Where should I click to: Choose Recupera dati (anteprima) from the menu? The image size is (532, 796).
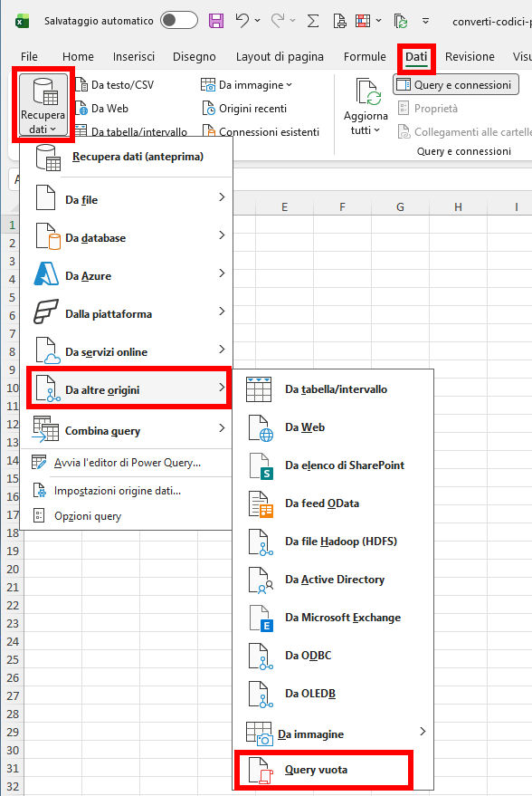click(127, 157)
